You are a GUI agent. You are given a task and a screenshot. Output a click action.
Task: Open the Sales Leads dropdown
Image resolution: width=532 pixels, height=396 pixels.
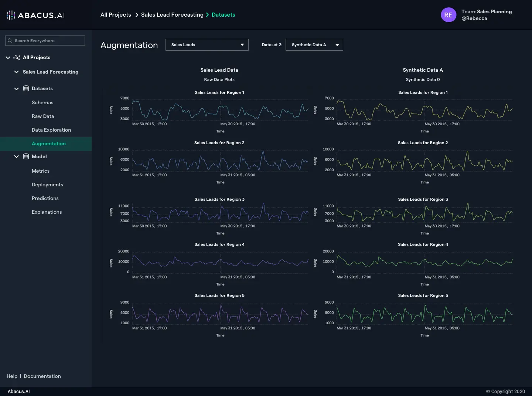207,45
